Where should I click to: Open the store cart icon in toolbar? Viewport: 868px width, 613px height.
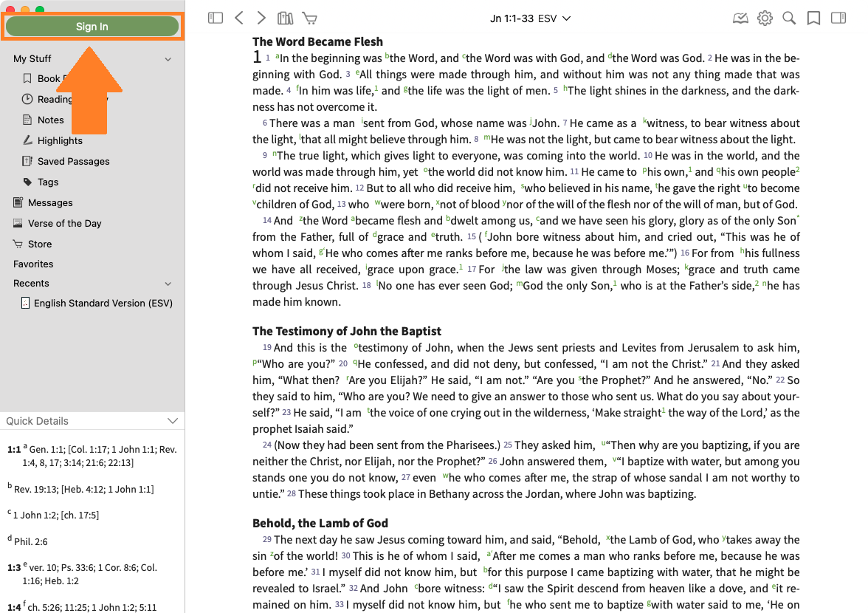pos(309,18)
